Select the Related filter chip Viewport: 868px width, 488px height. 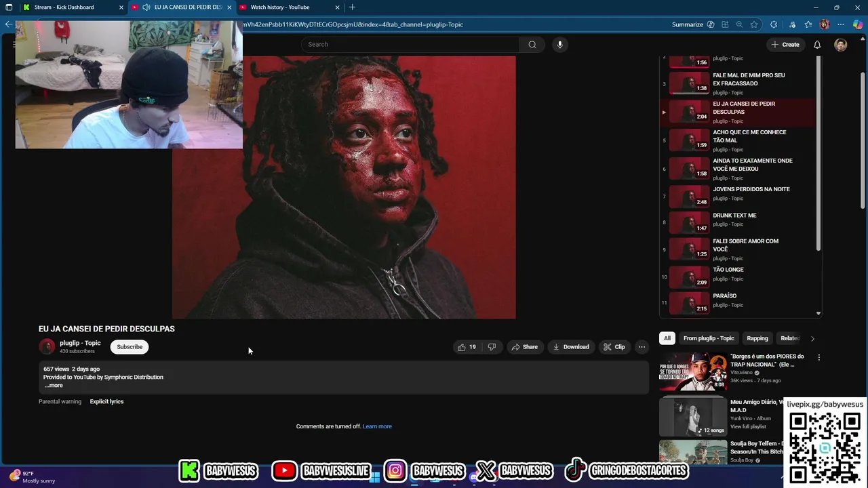790,338
